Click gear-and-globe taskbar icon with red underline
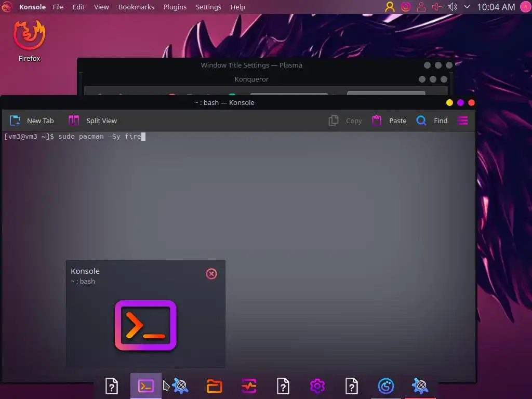This screenshot has width=532, height=399. click(x=420, y=386)
